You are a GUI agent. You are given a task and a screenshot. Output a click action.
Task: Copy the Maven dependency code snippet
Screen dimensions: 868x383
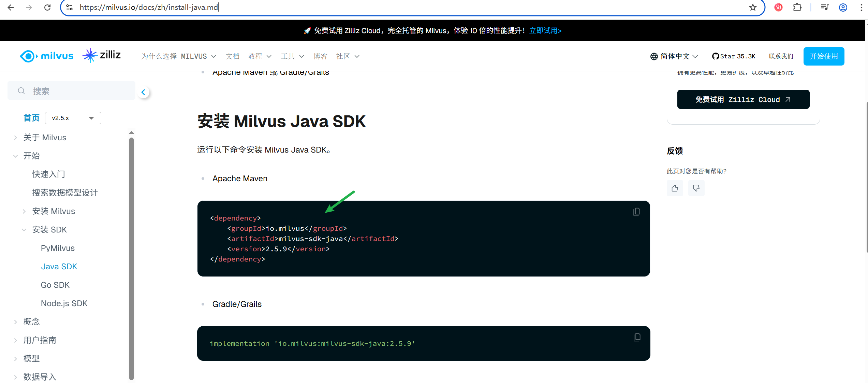(x=636, y=212)
